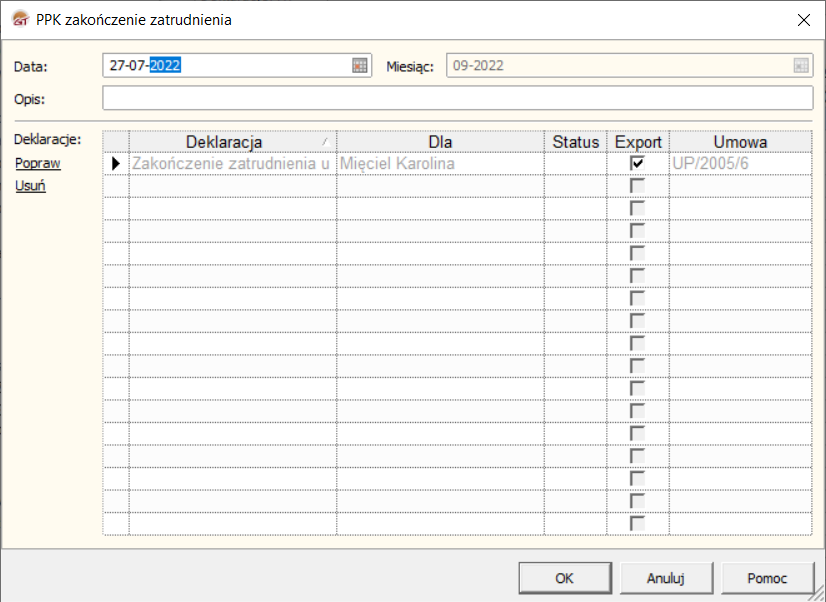
Task: Select cell 'UP/2005/6'
Action: tap(740, 164)
